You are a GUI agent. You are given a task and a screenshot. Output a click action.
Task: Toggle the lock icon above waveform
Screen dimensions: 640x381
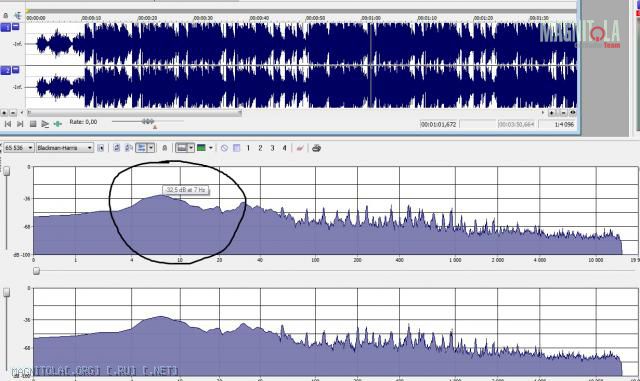point(6,16)
